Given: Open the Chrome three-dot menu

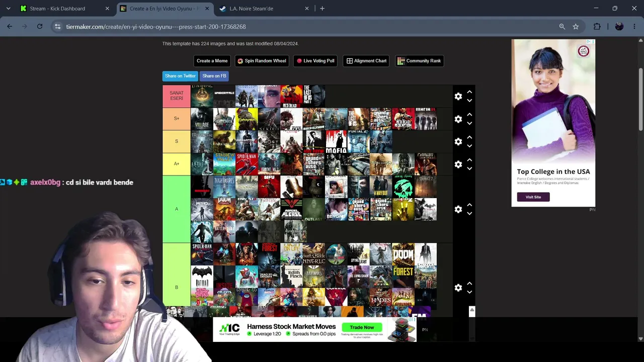Looking at the screenshot, I should pos(634,27).
